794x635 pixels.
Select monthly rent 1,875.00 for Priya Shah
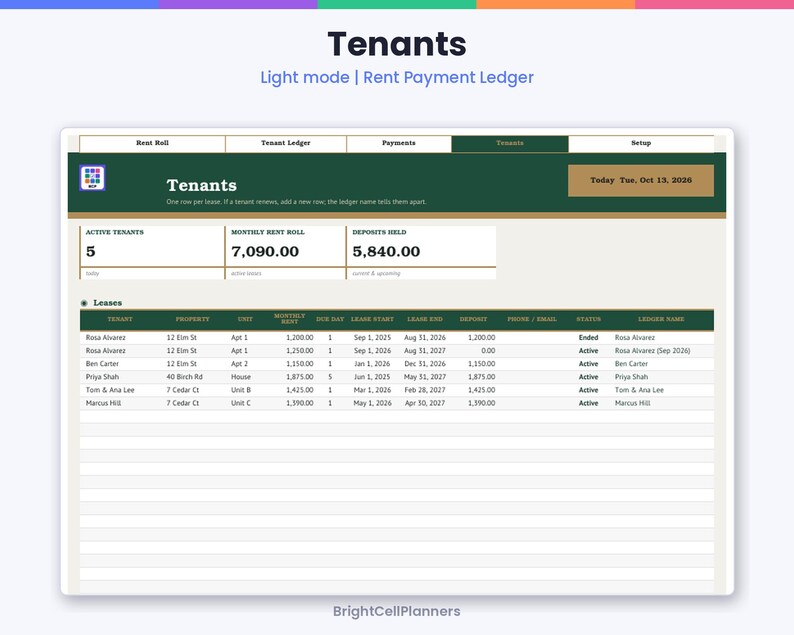point(300,377)
